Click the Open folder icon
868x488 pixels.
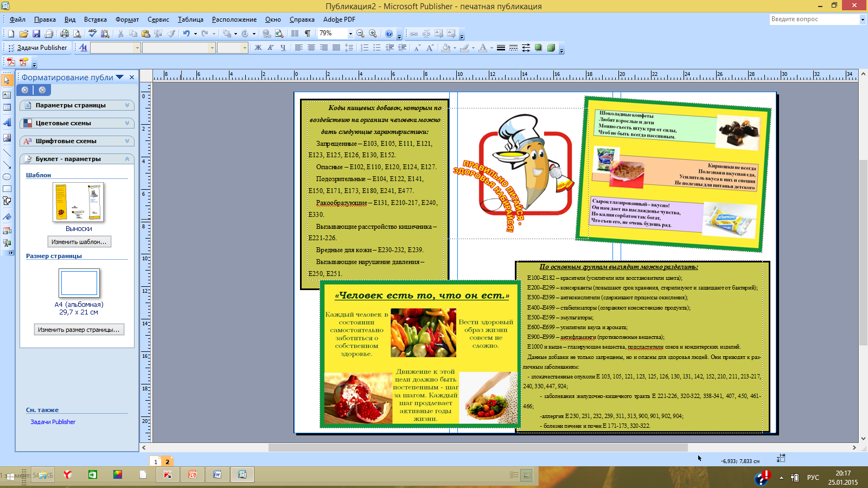[x=23, y=34]
